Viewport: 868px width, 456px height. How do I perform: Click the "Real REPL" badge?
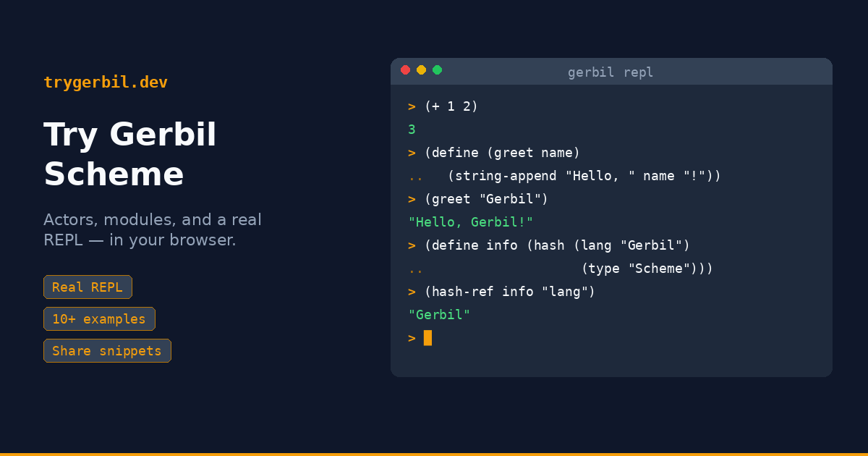[88, 287]
